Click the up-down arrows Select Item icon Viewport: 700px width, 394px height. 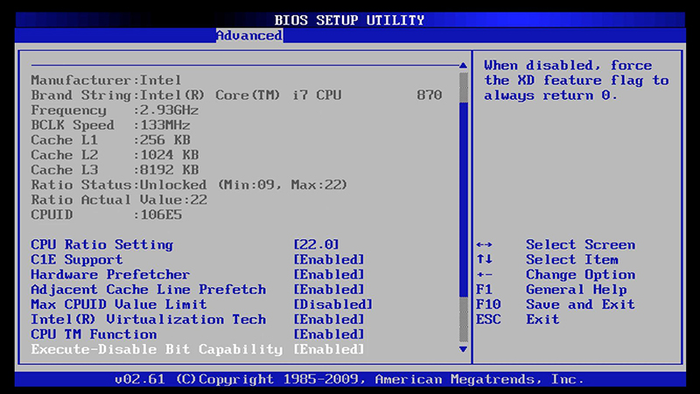coord(484,259)
